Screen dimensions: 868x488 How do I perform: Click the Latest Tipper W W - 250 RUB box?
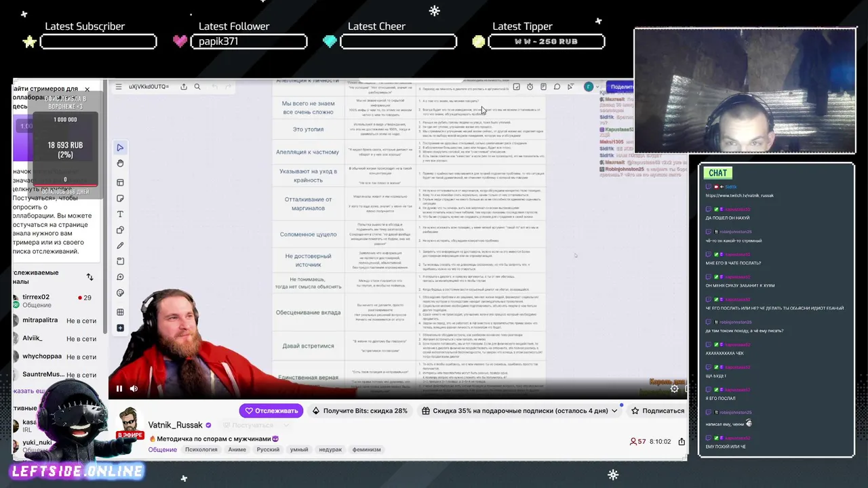[546, 41]
